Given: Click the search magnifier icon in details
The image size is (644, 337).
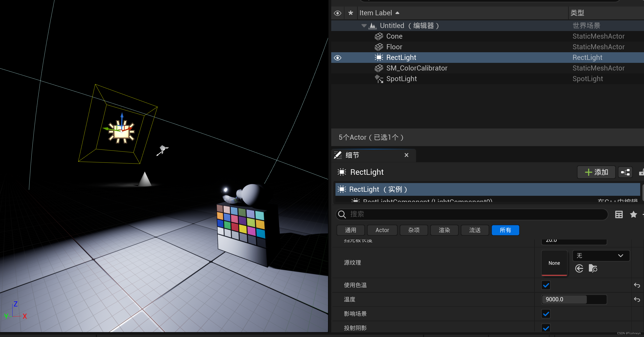Looking at the screenshot, I should [342, 214].
